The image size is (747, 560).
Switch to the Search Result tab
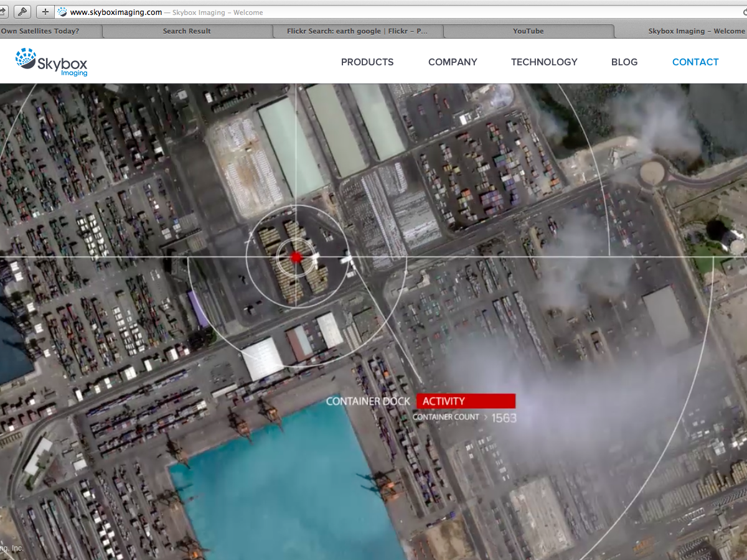click(187, 30)
